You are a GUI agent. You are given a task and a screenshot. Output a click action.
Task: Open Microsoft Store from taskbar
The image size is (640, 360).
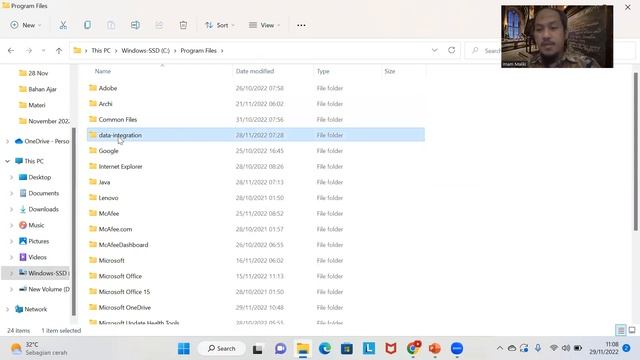click(x=347, y=349)
